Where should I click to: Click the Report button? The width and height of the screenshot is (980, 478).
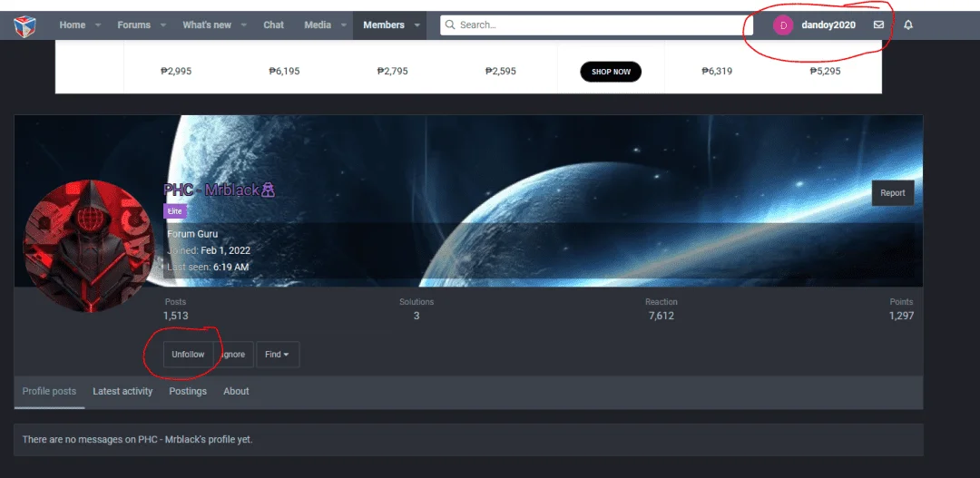(893, 193)
